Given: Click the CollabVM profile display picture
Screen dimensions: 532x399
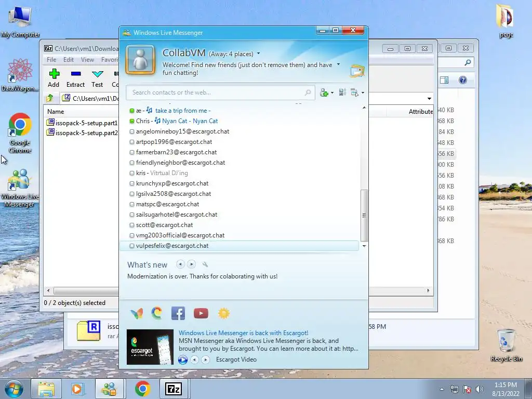Looking at the screenshot, I should coord(140,60).
